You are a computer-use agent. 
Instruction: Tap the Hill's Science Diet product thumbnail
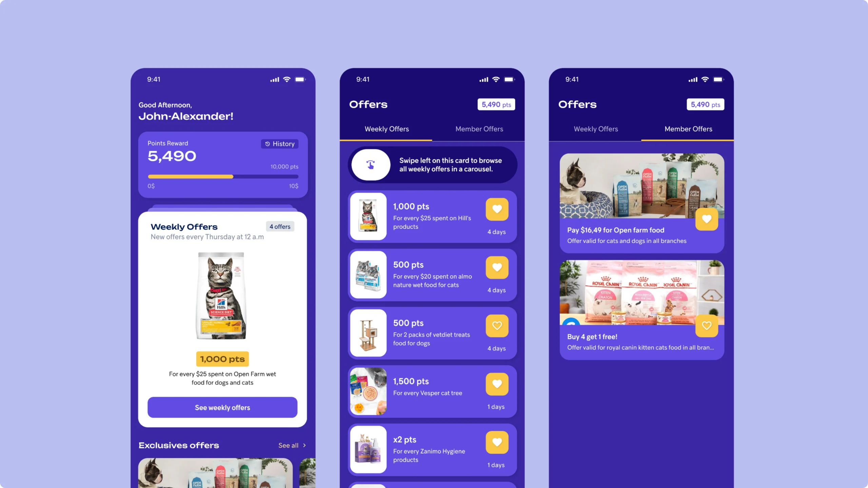pos(369,216)
